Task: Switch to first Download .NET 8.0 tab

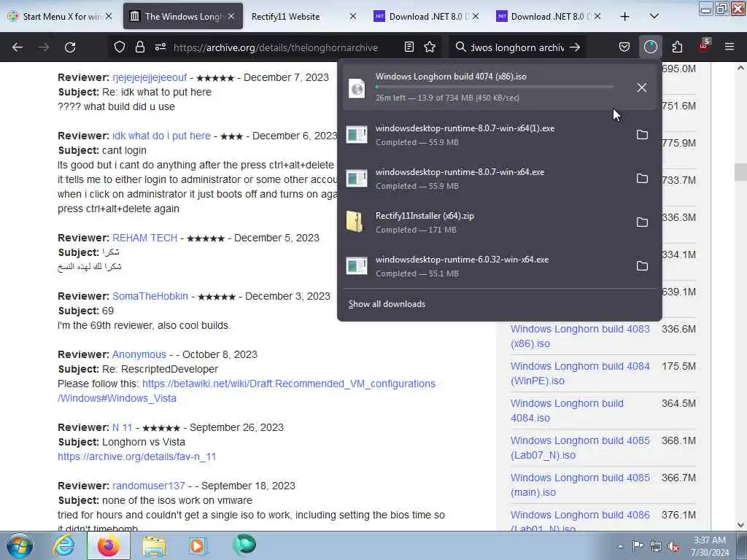Action: pyautogui.click(x=426, y=17)
